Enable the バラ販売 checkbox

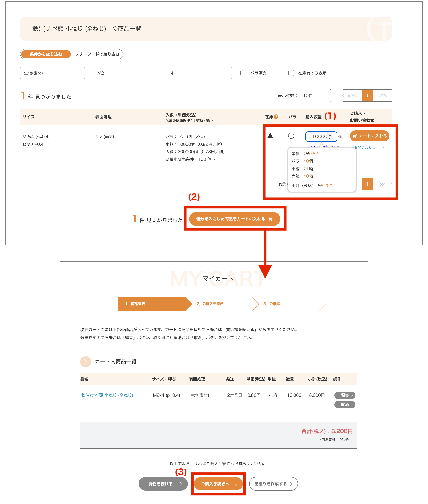tap(243, 73)
